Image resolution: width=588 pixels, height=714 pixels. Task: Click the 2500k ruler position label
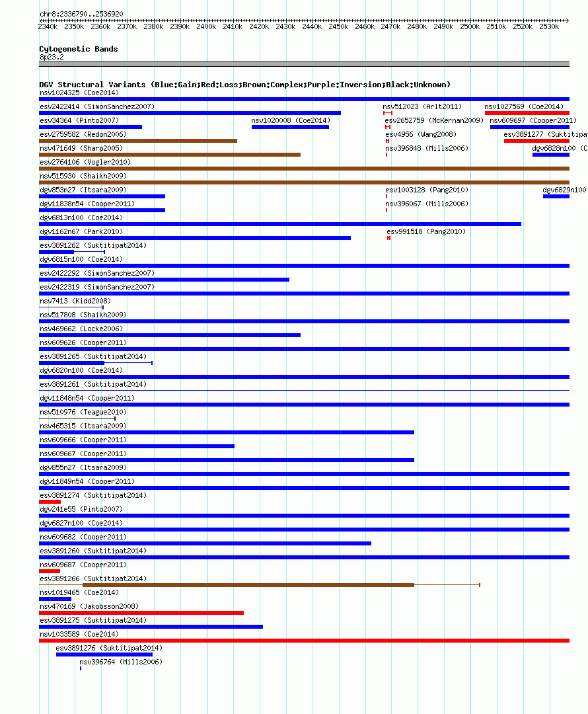(x=470, y=27)
